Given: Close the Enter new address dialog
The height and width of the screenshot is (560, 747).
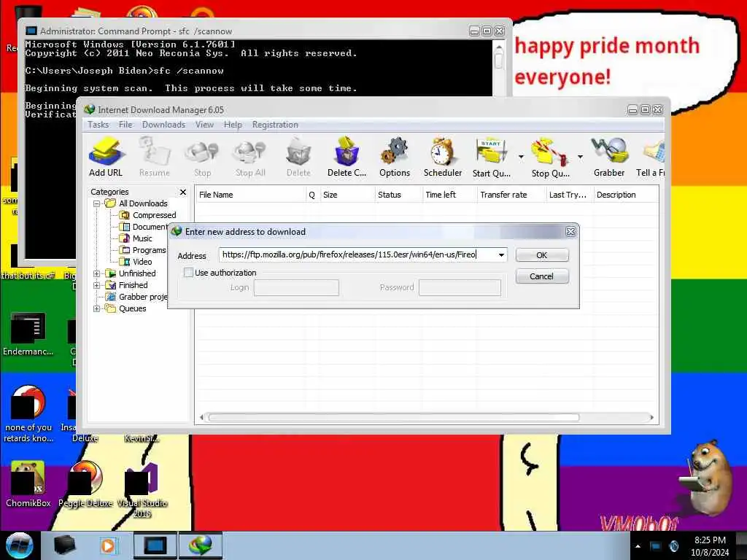Looking at the screenshot, I should click(x=570, y=232).
